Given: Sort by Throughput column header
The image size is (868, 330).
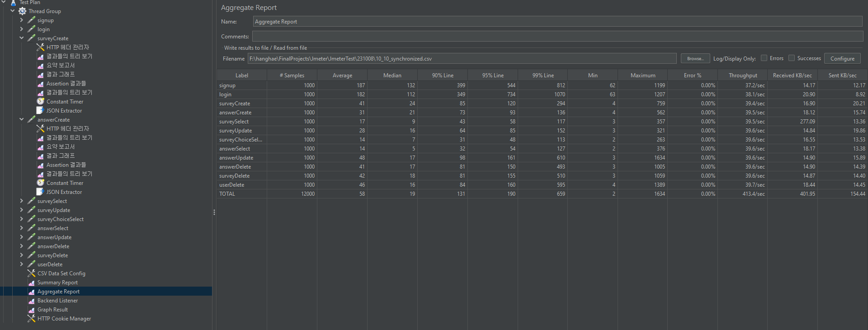Looking at the screenshot, I should point(743,75).
